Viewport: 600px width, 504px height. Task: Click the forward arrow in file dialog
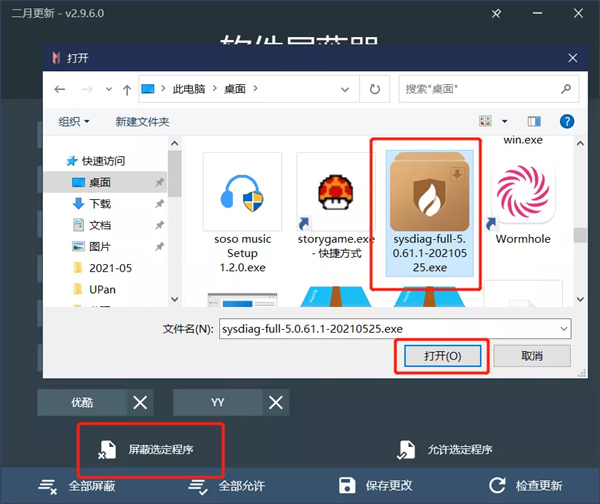87,90
